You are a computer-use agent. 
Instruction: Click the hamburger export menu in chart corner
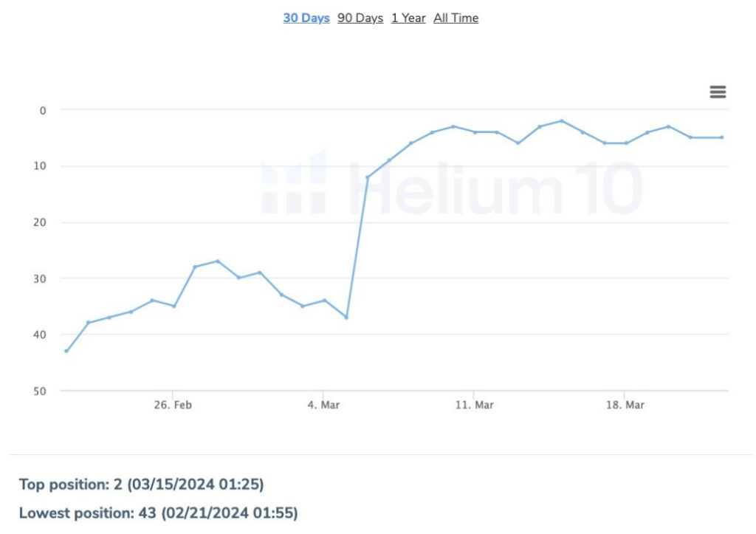pyautogui.click(x=717, y=92)
